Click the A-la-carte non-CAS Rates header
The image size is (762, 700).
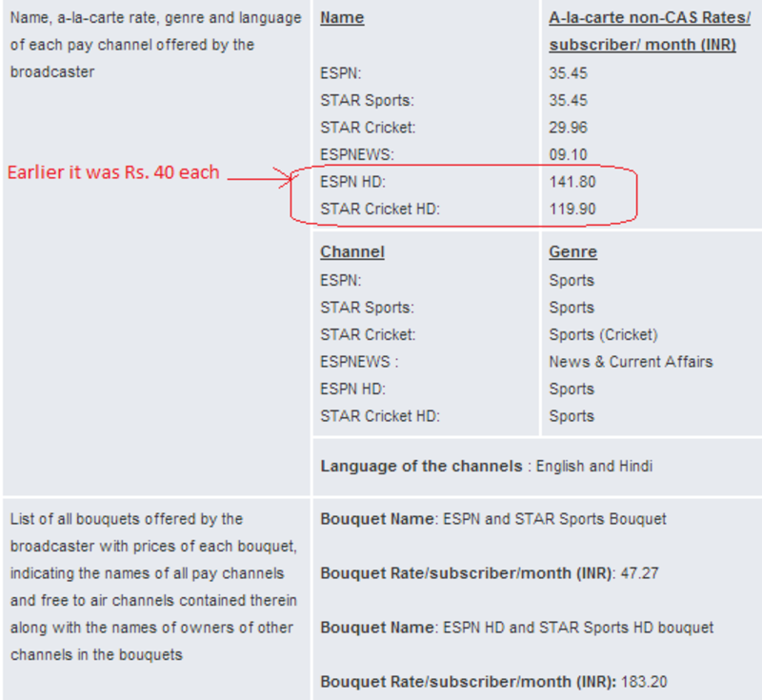pyautogui.click(x=650, y=31)
